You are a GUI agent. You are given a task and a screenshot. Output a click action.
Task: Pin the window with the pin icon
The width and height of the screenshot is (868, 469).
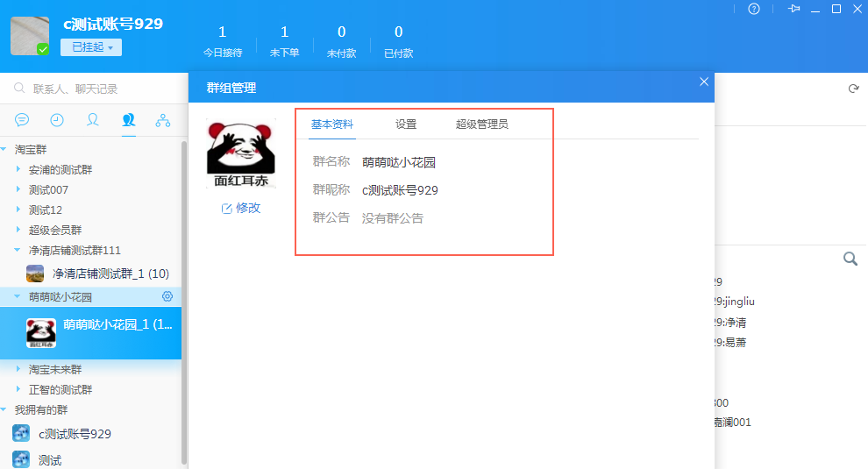(793, 9)
